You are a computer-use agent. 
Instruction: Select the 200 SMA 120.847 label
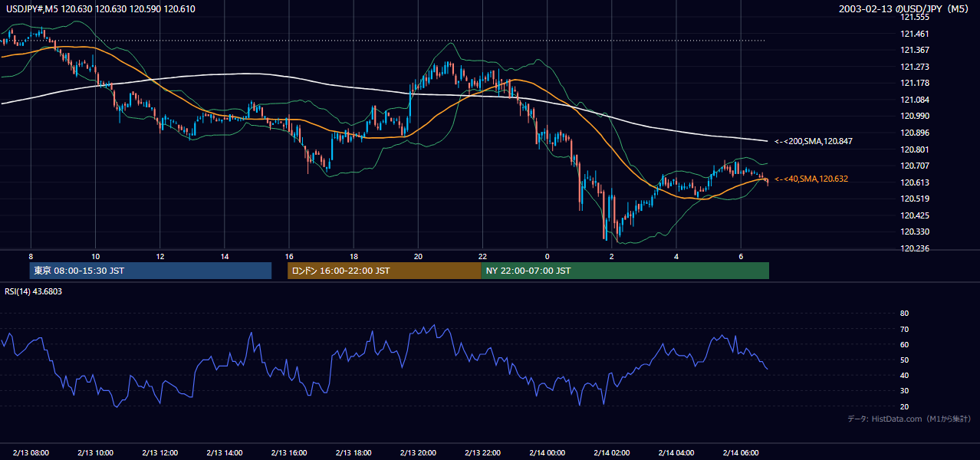click(x=814, y=141)
